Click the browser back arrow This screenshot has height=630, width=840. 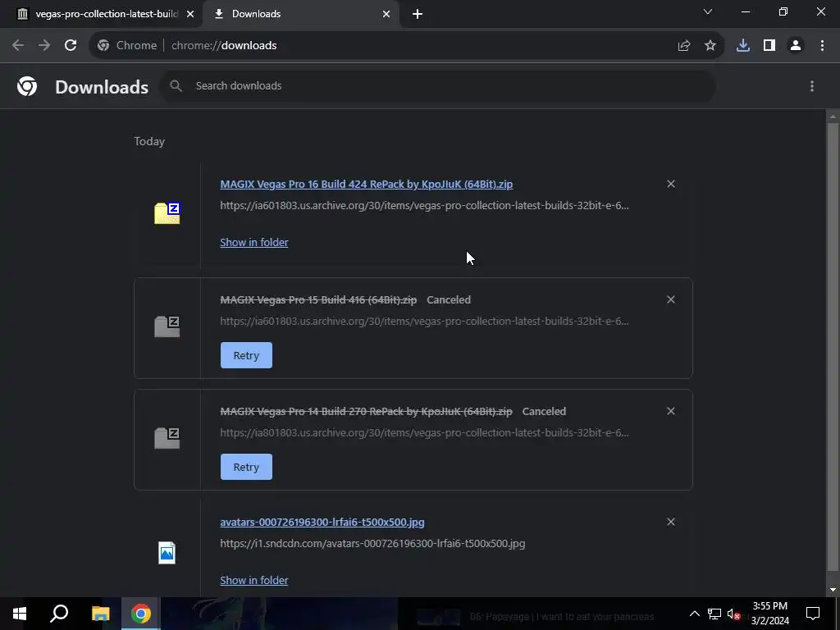(x=18, y=46)
